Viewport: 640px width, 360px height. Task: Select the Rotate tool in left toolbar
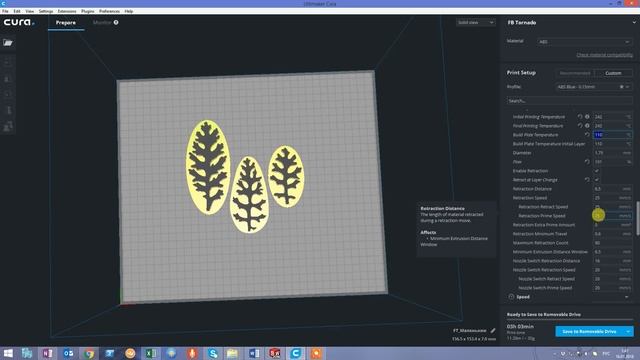(x=8, y=94)
